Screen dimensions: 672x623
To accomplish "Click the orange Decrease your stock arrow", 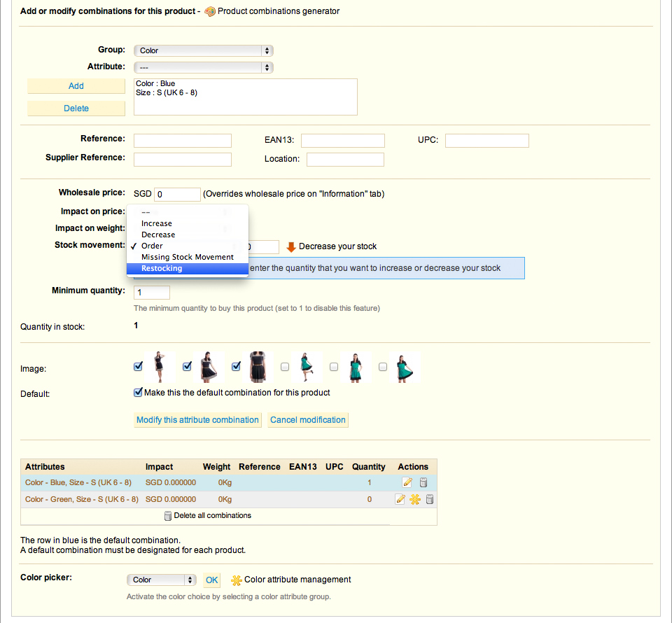I will tap(291, 247).
